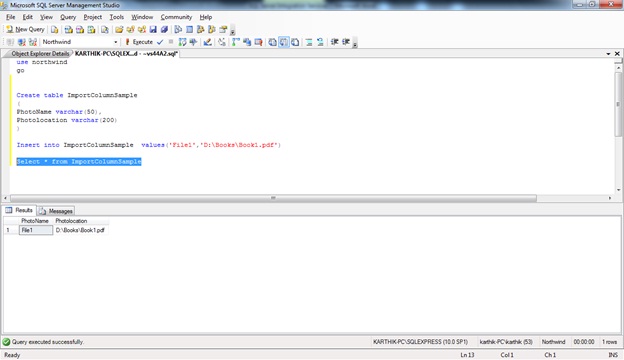The height and width of the screenshot is (360, 624).
Task: Display the Estimated Execution Plan
Action: pyautogui.click(x=182, y=42)
